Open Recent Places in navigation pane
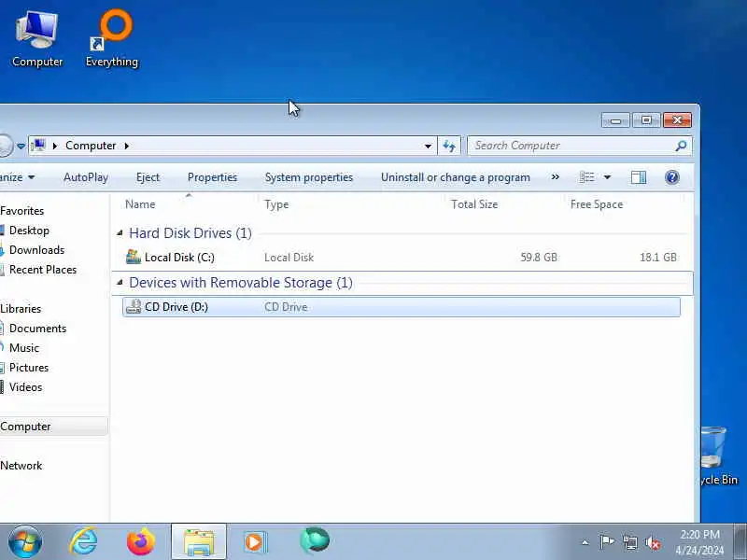Screen dimensions: 747x560 pyautogui.click(x=43, y=270)
